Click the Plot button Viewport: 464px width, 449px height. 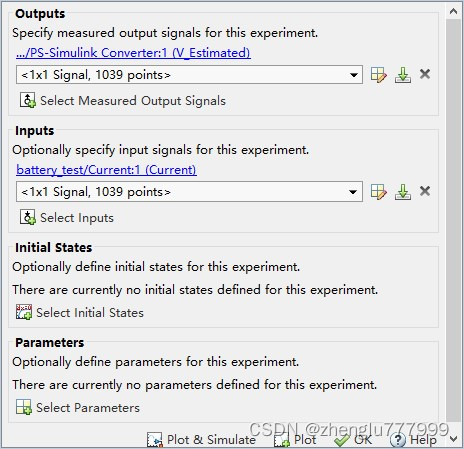(x=295, y=440)
